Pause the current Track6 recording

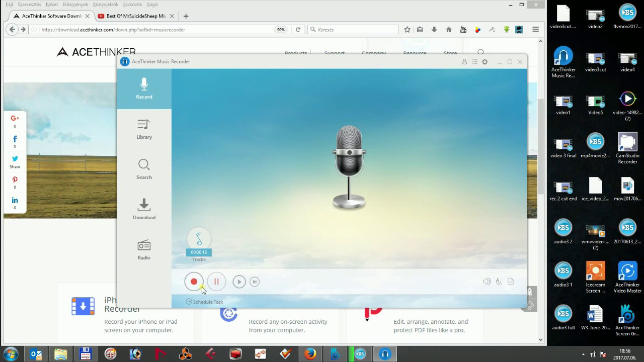click(216, 282)
